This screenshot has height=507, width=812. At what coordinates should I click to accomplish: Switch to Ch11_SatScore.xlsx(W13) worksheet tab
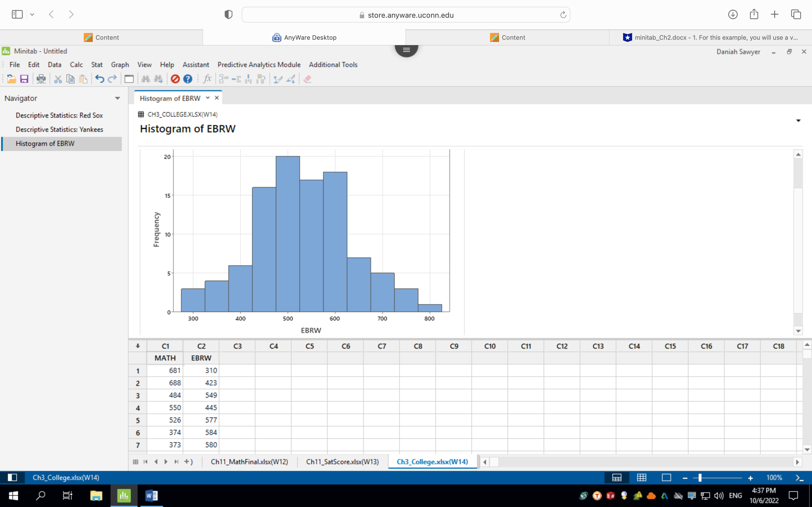pos(342,462)
